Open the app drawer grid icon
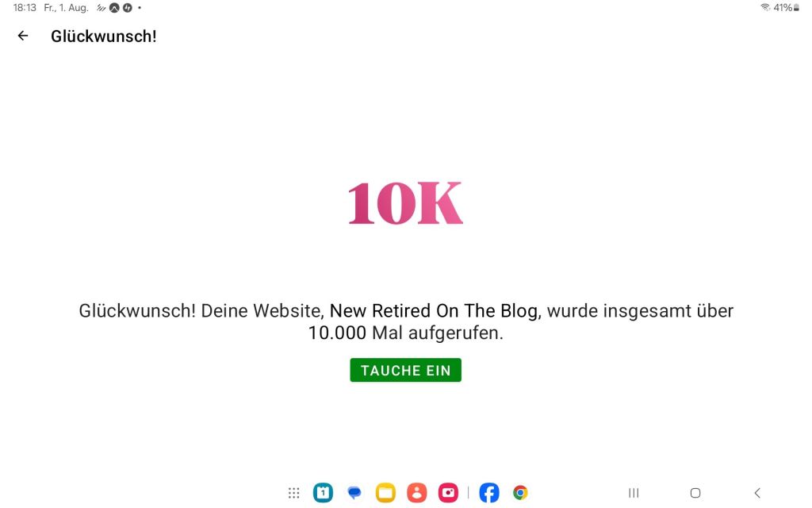The width and height of the screenshot is (812, 508). click(293, 492)
